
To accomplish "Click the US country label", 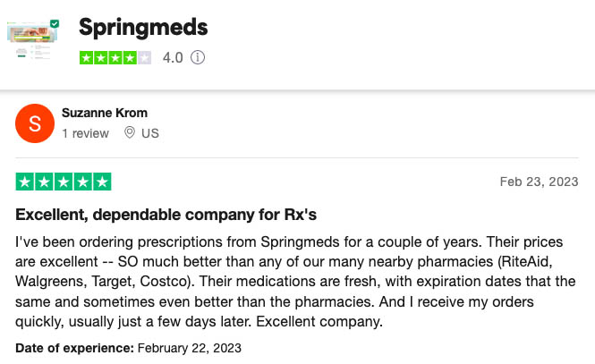I will (150, 133).
